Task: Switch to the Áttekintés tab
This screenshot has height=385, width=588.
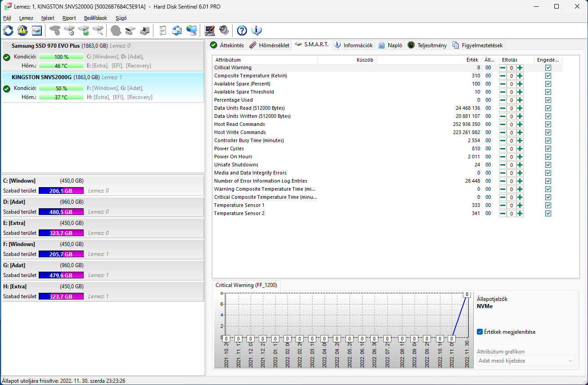Action: [227, 45]
